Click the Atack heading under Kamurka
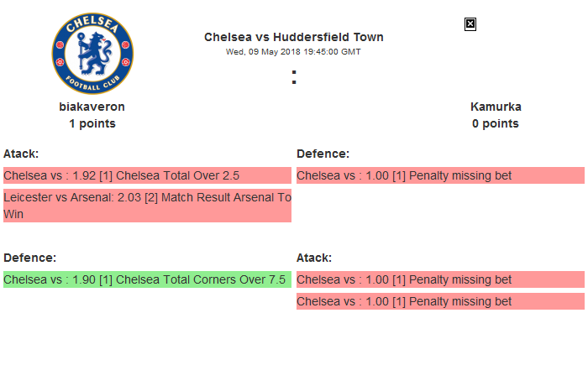588x386 pixels. 314,258
